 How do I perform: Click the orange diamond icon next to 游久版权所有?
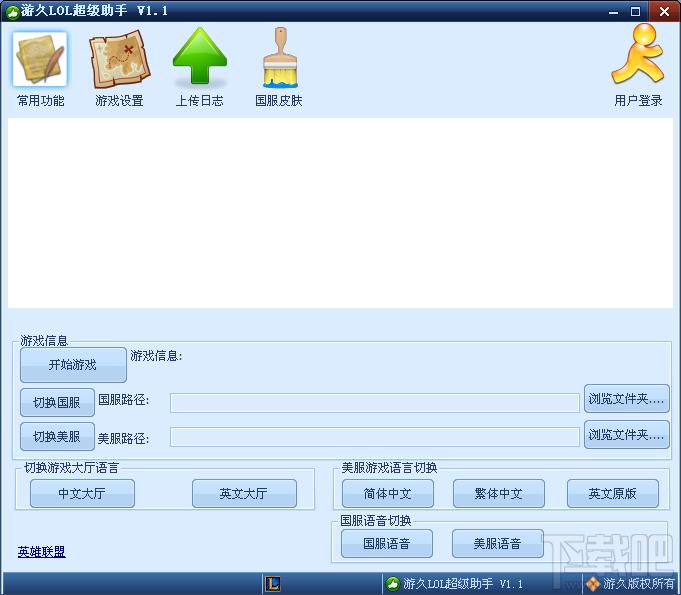(x=592, y=584)
